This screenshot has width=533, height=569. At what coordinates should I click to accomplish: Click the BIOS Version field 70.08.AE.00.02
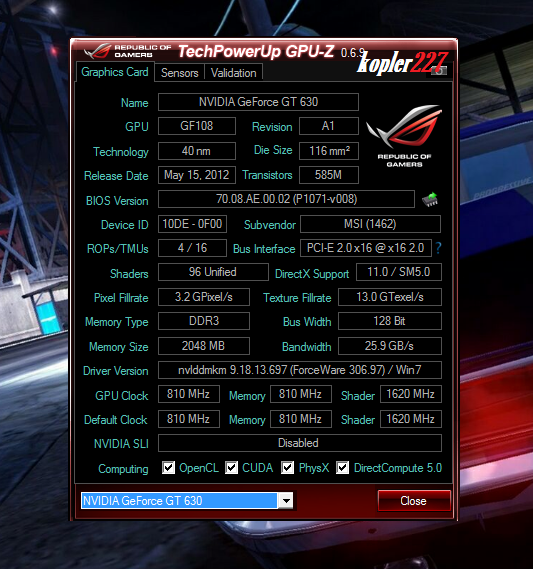pyautogui.click(x=286, y=199)
